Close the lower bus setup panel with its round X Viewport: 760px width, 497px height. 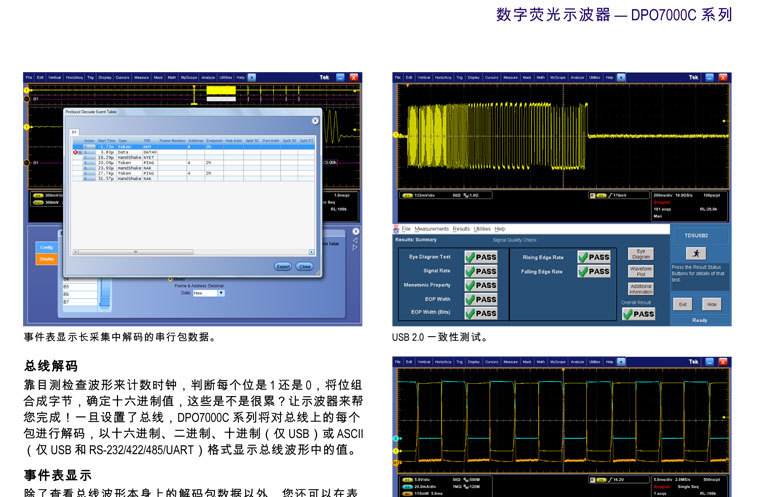tap(356, 231)
